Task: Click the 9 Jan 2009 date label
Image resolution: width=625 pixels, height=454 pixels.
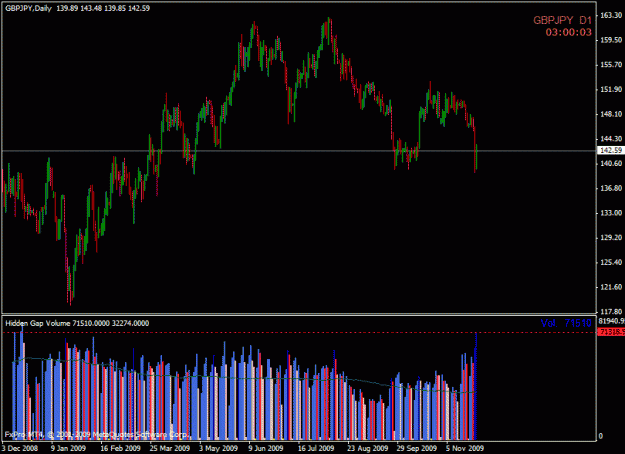Action: [x=68, y=448]
